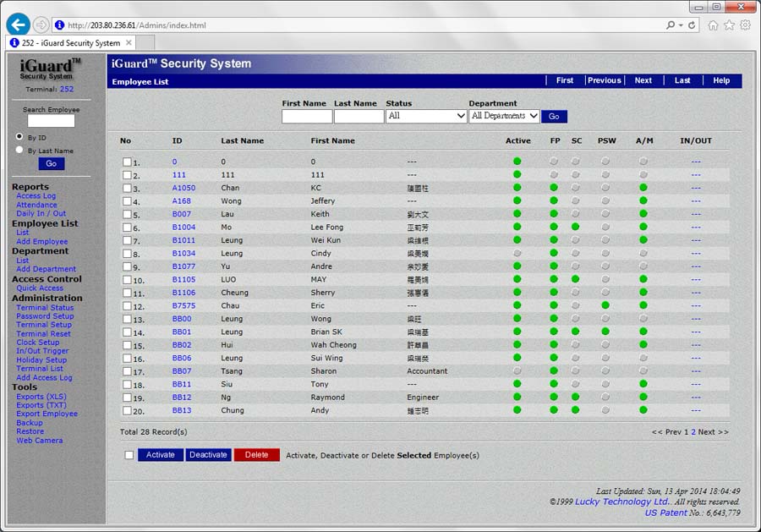Image resolution: width=761 pixels, height=532 pixels.
Task: Open Terminal Setup in Administration
Action: pyautogui.click(x=44, y=325)
